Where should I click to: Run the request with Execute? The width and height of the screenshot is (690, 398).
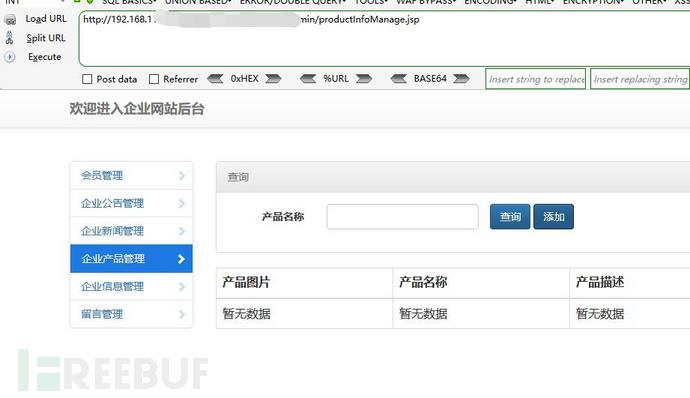tap(44, 57)
